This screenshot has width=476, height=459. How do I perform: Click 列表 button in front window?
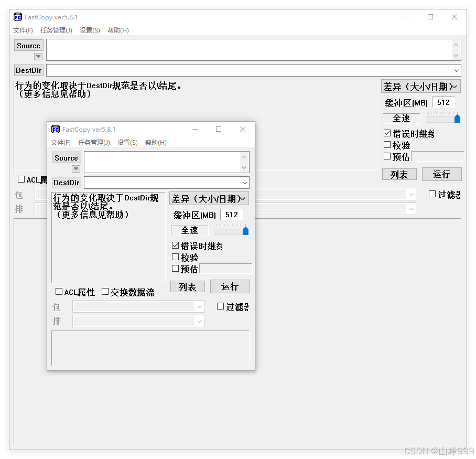[188, 286]
